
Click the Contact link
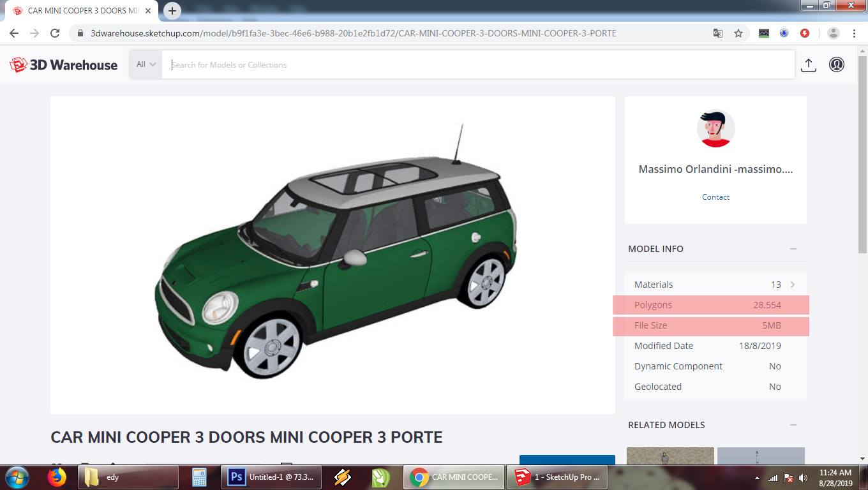point(715,197)
